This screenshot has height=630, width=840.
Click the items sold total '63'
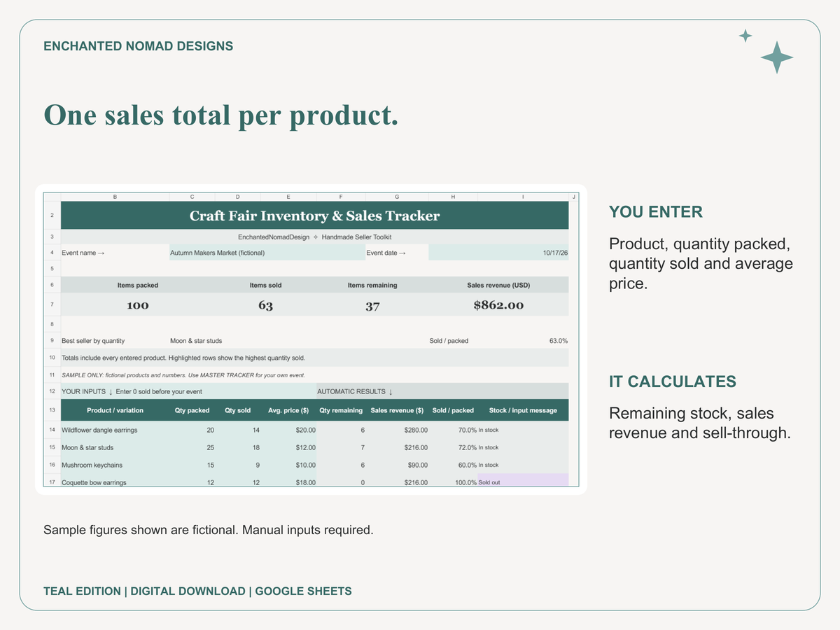tap(265, 305)
